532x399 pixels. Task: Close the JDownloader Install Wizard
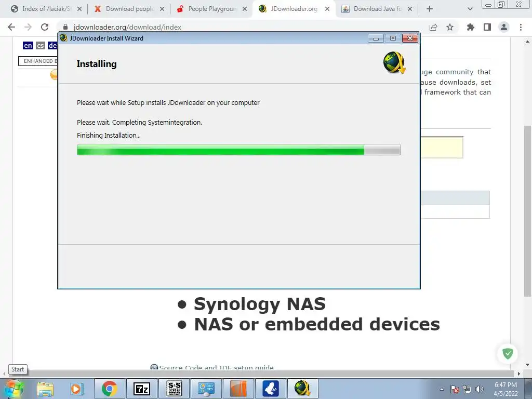pos(410,38)
